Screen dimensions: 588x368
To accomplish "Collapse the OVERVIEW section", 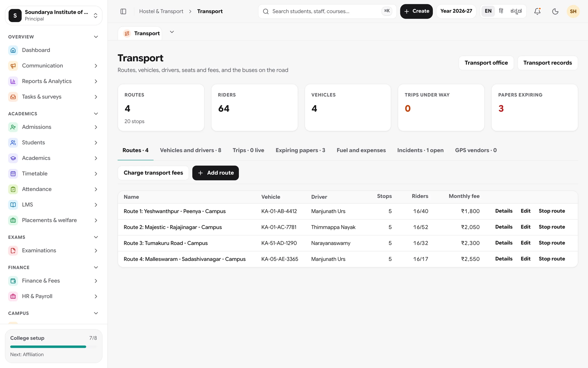I will click(96, 37).
